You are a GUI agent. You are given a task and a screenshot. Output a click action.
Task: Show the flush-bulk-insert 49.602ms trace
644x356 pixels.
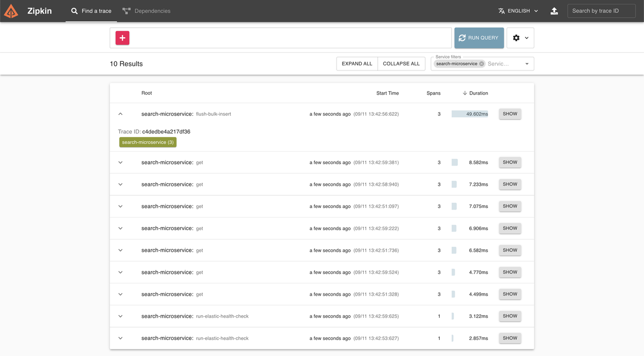point(510,114)
